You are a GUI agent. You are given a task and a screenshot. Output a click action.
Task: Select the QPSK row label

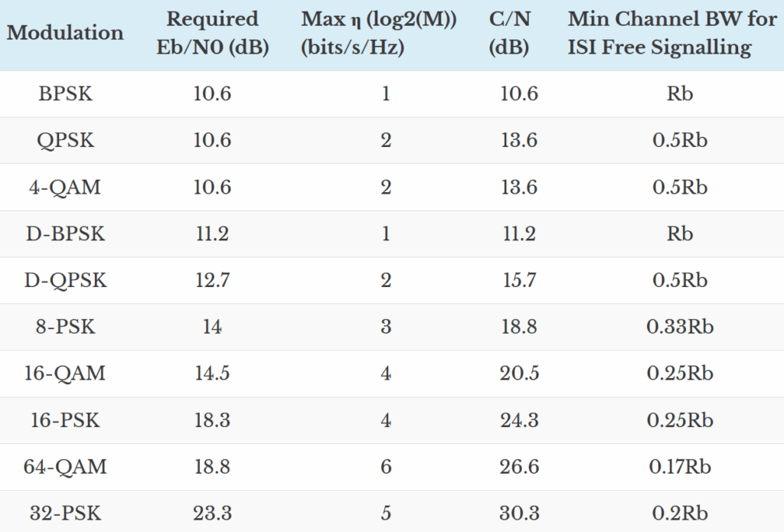click(66, 141)
